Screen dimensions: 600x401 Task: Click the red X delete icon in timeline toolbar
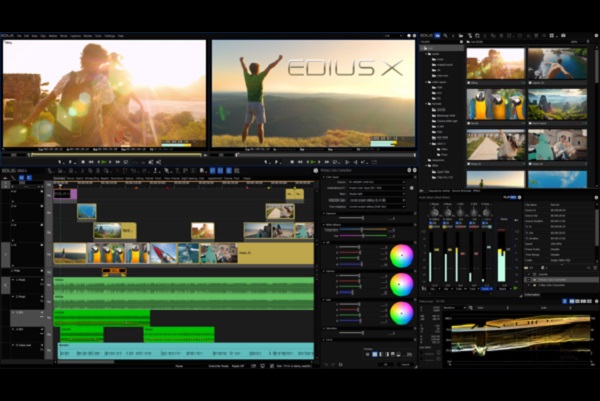(117, 171)
